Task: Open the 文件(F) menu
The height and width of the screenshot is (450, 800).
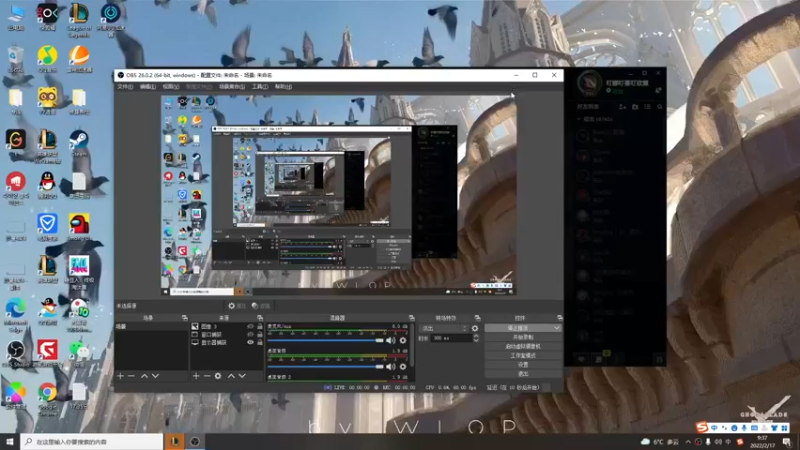Action: [125, 87]
